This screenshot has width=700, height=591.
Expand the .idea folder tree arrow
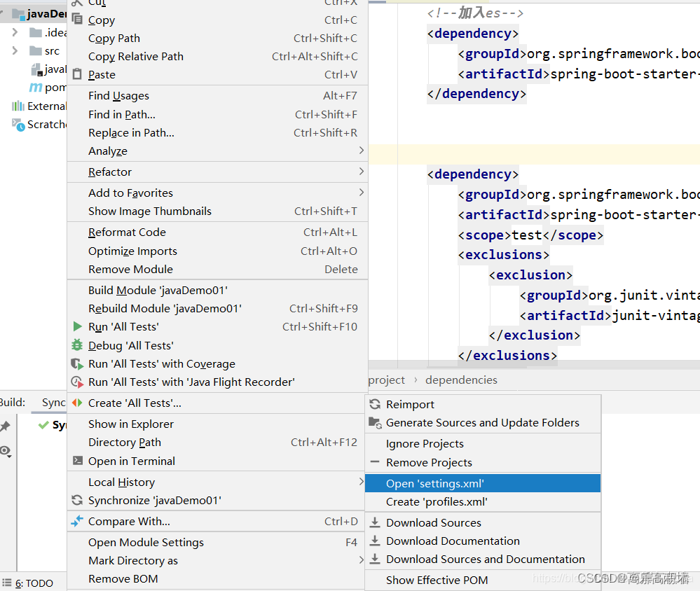tap(15, 32)
